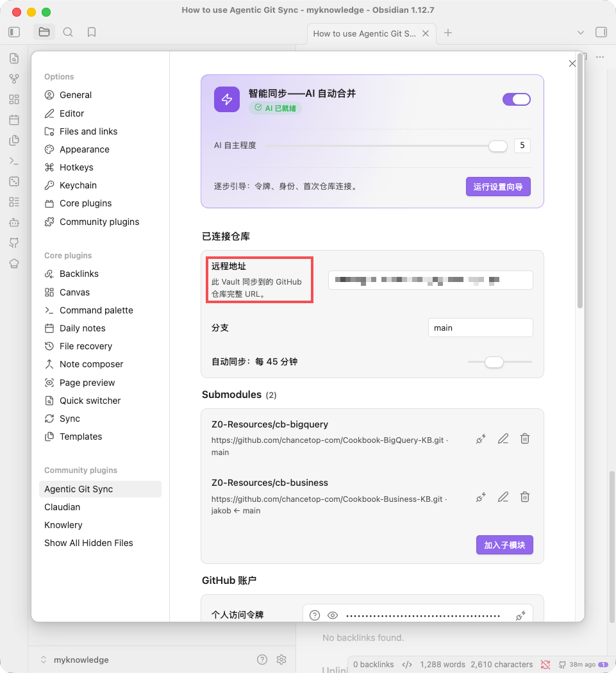Create new canvas ribbon icon
The height and width of the screenshot is (673, 616).
14,99
